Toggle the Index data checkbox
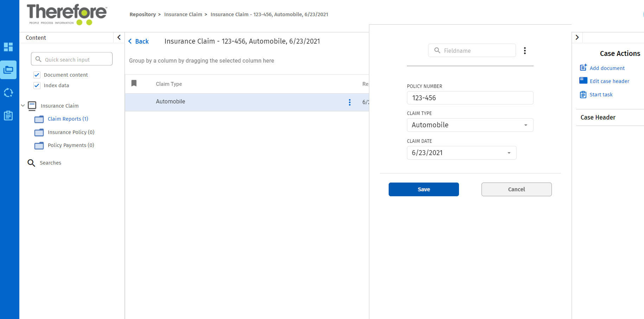This screenshot has height=319, width=644. point(37,85)
